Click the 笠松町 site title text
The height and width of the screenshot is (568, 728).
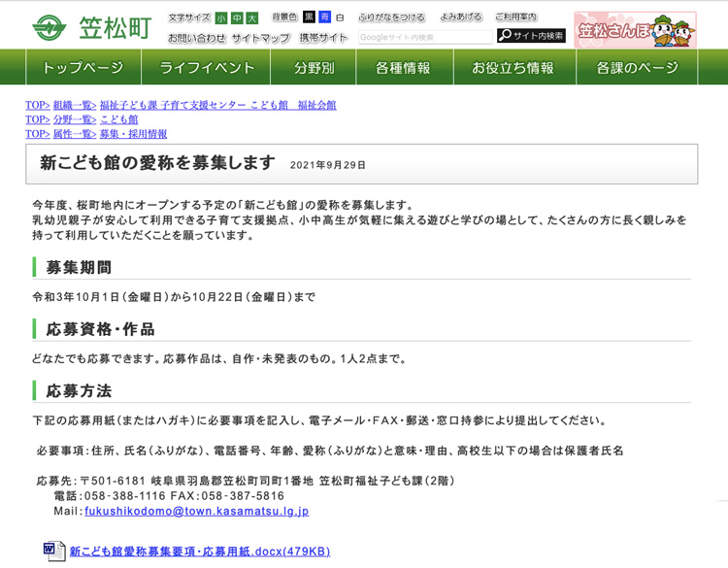(116, 28)
